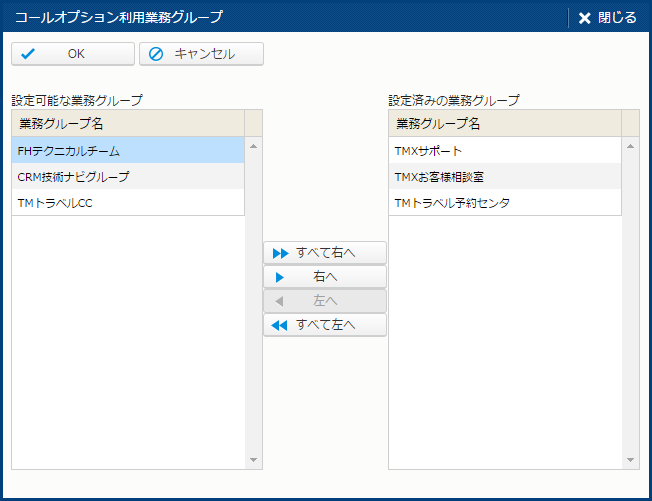Viewport: 652px width, 501px height.
Task: Click empty area of right list
Action: (x=504, y=340)
